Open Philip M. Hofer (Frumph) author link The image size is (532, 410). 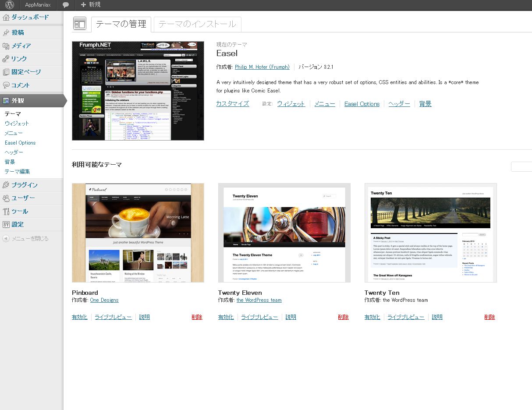[x=262, y=67]
